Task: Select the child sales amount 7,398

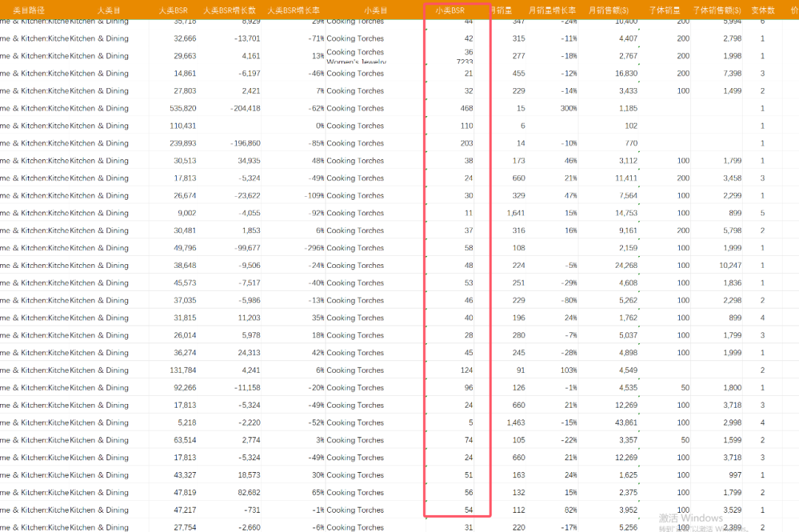Action: (x=732, y=73)
